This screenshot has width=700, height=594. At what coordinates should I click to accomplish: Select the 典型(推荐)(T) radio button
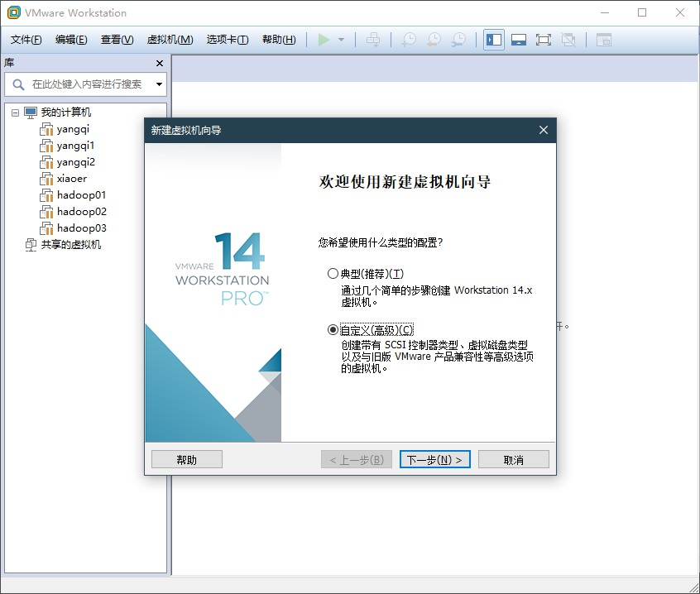pos(333,274)
